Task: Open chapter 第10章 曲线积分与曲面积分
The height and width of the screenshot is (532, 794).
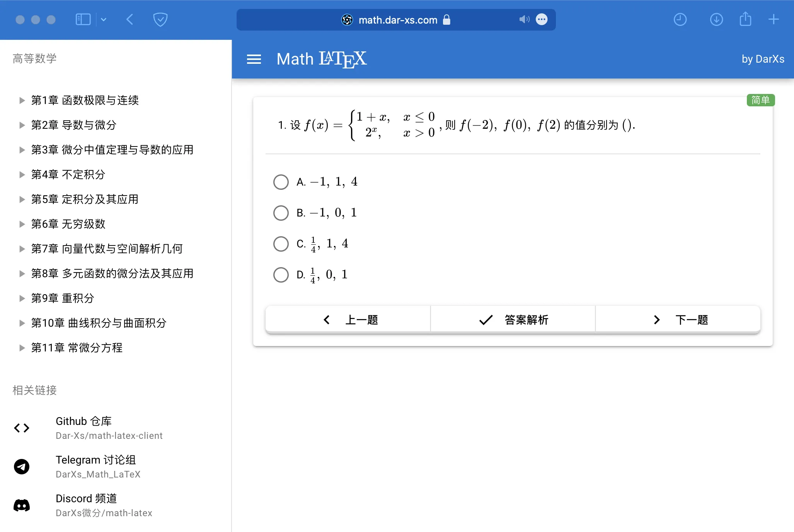Action: pos(99,323)
